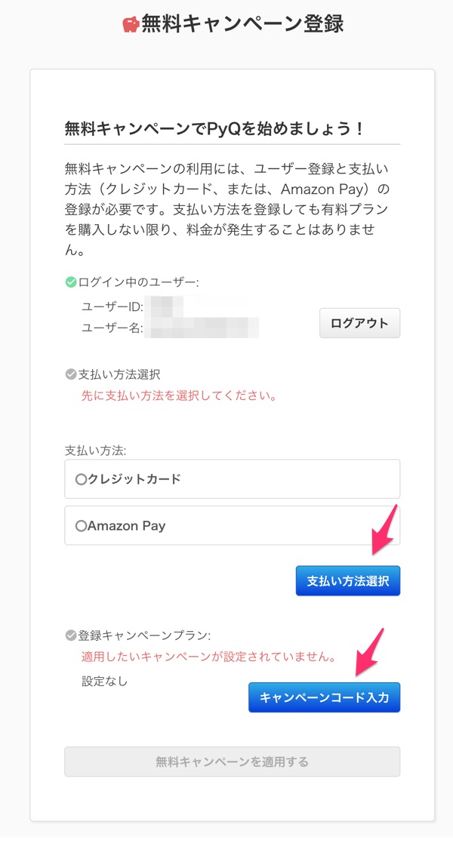The width and height of the screenshot is (453, 868).
Task: Click the pink piggy bank logo
Action: [131, 25]
